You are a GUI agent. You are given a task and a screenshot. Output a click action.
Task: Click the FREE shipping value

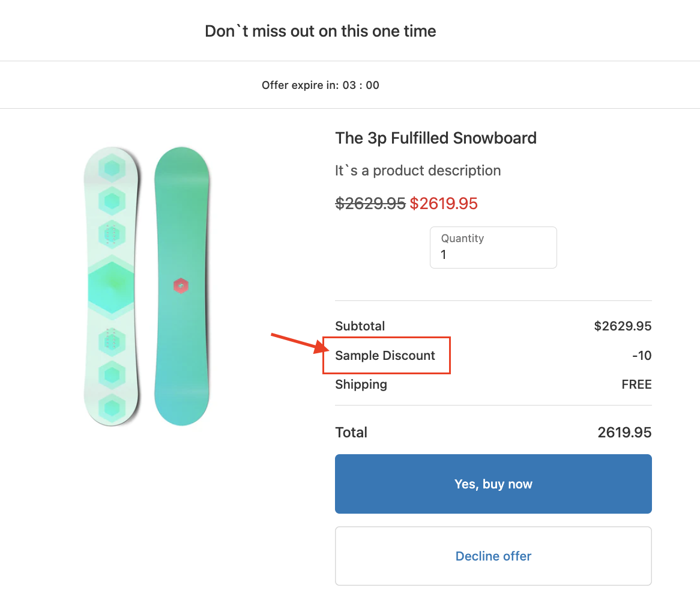point(636,385)
